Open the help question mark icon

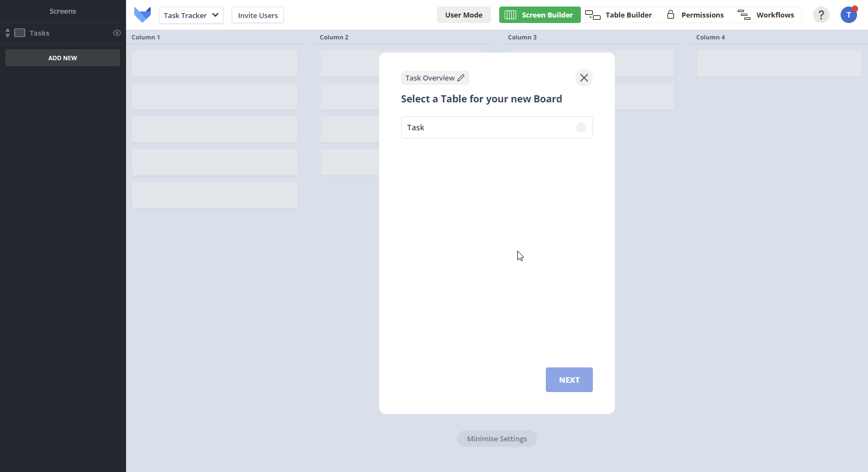[821, 15]
